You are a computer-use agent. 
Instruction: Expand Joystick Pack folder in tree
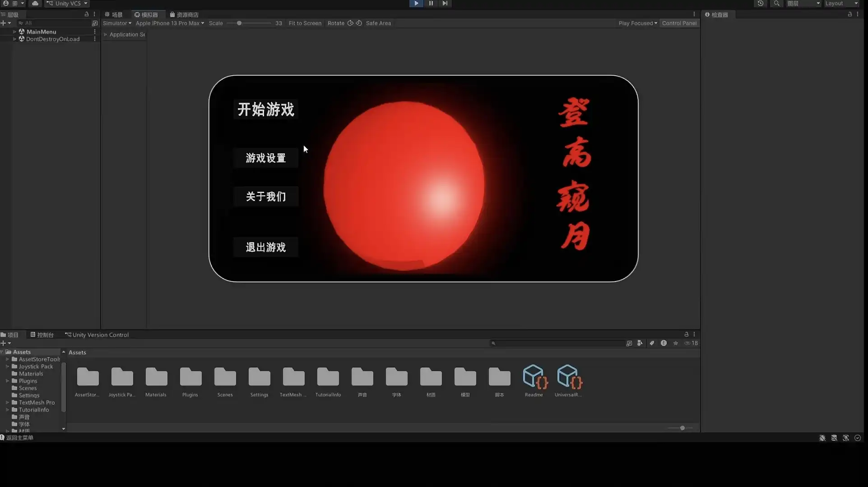pyautogui.click(x=7, y=366)
